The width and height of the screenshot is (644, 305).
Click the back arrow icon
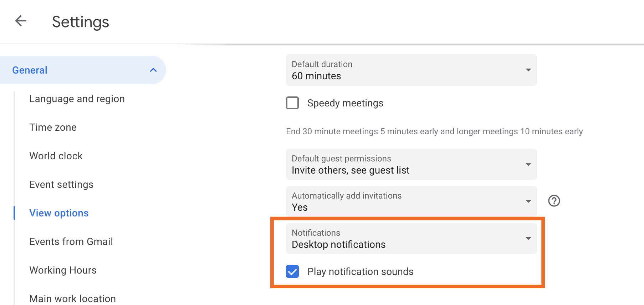(21, 21)
